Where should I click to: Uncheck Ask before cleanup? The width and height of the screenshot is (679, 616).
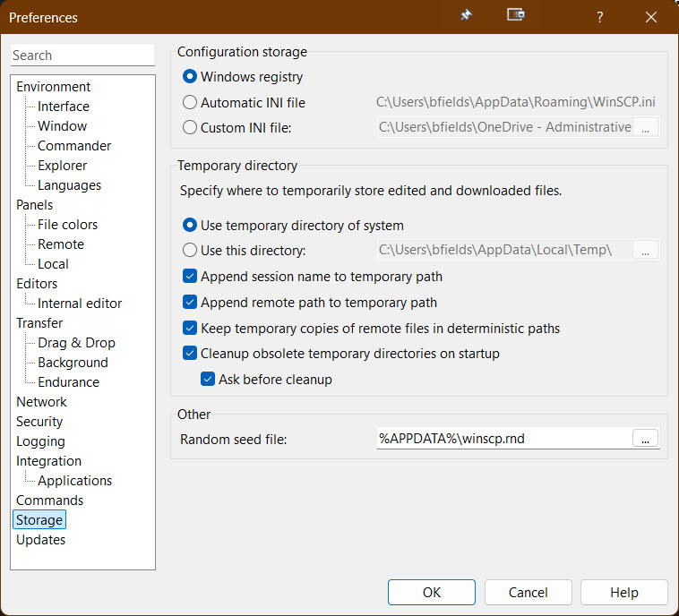pos(208,380)
